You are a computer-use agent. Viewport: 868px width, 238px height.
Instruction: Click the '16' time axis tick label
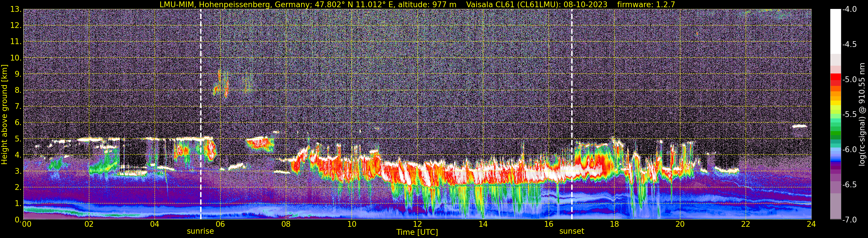point(548,224)
